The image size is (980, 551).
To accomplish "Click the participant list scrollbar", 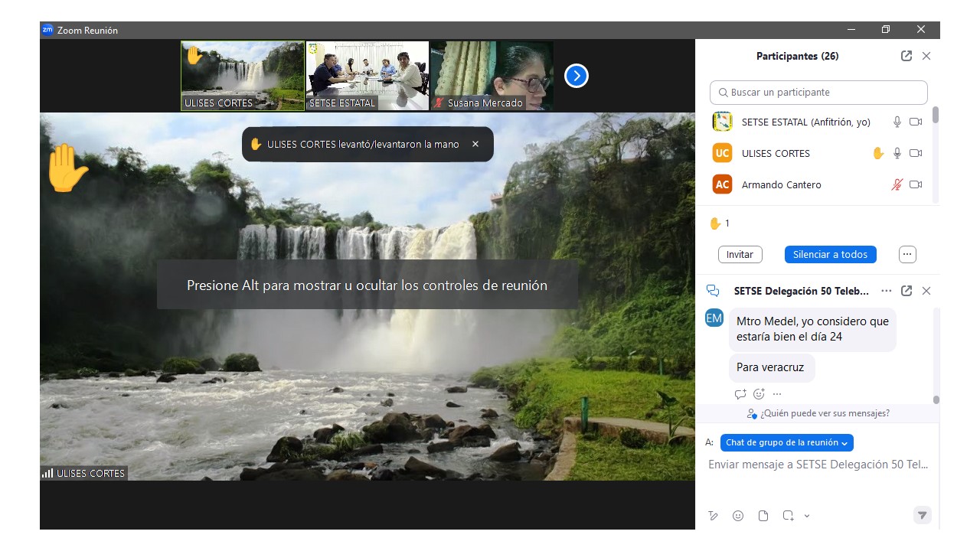I will (936, 116).
